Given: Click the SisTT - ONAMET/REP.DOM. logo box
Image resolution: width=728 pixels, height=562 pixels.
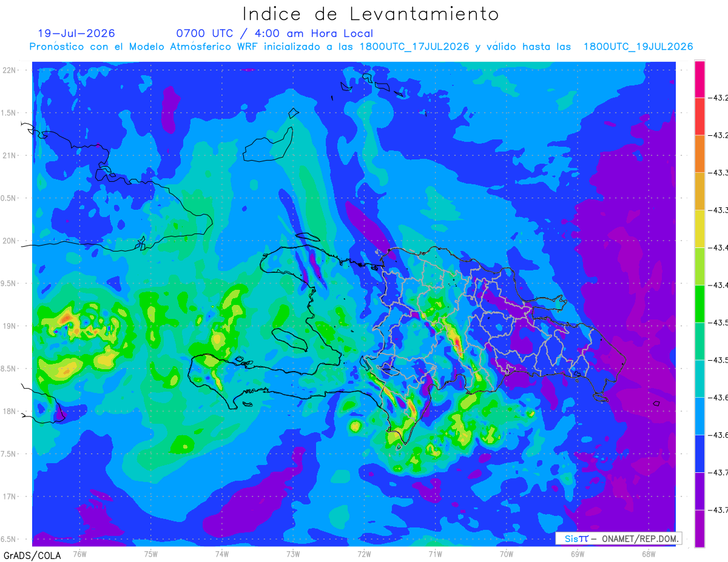Looking at the screenshot, I should (618, 538).
